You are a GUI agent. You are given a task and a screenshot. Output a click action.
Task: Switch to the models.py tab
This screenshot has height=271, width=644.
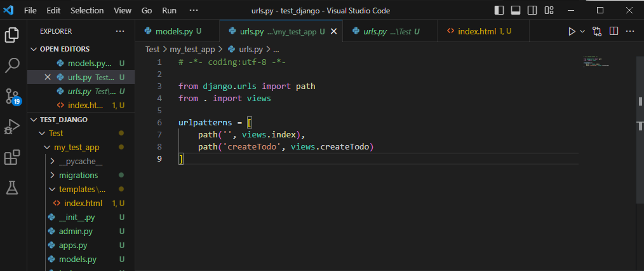[177, 31]
